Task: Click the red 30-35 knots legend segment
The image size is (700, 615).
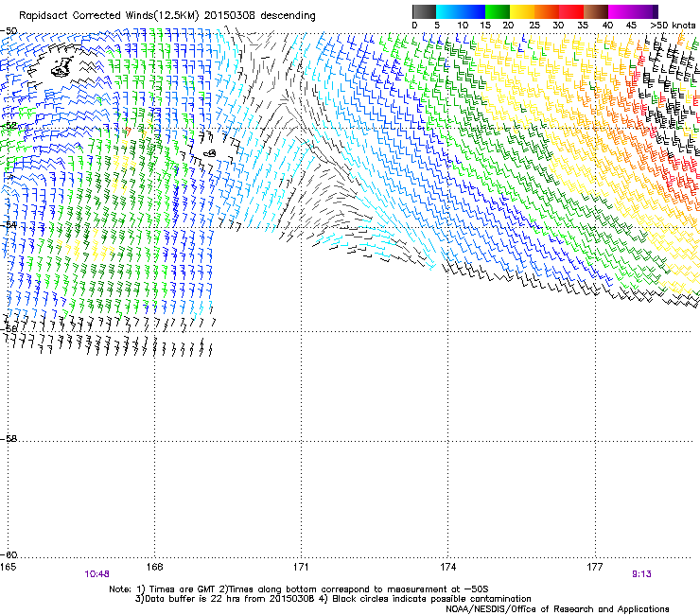Action: tap(571, 11)
